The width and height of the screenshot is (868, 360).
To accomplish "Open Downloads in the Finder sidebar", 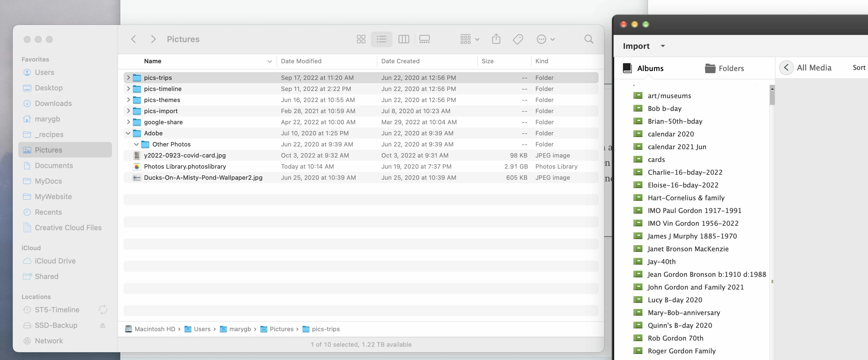I will point(53,103).
